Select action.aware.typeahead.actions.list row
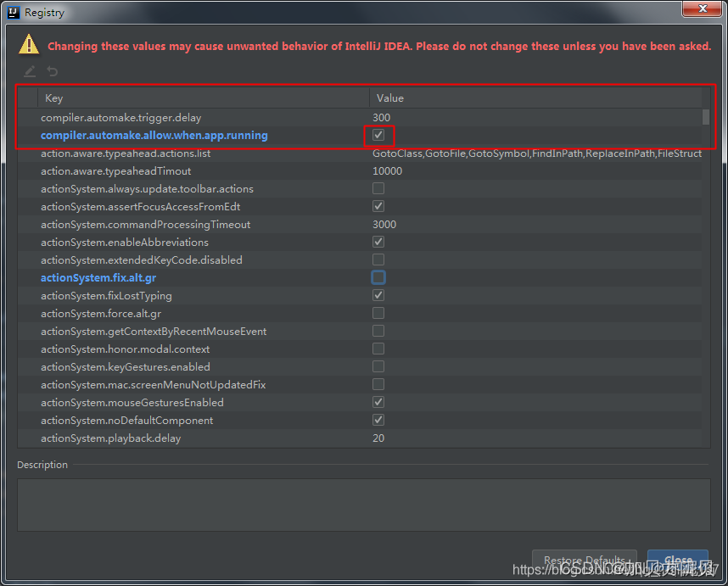Image resolution: width=728 pixels, height=586 pixels. coord(360,153)
